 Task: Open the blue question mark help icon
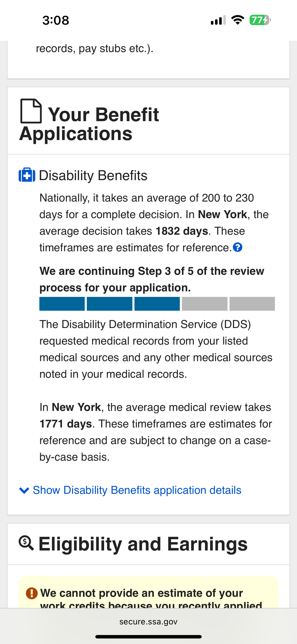click(238, 248)
